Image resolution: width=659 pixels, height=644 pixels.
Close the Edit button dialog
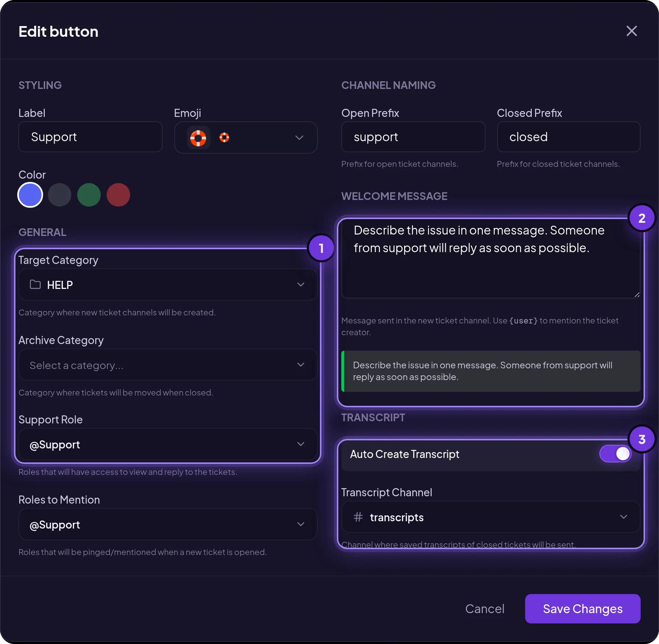631,31
